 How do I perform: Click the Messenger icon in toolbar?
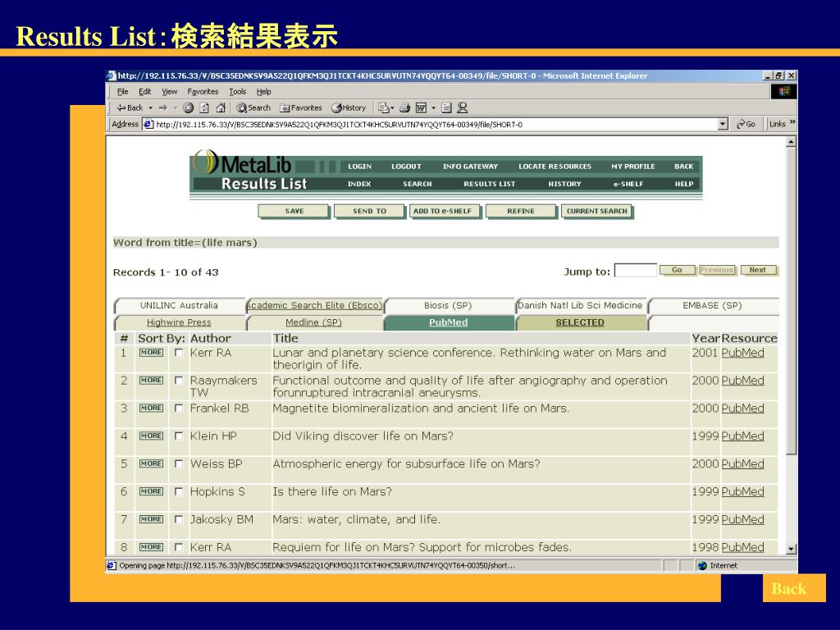463,107
